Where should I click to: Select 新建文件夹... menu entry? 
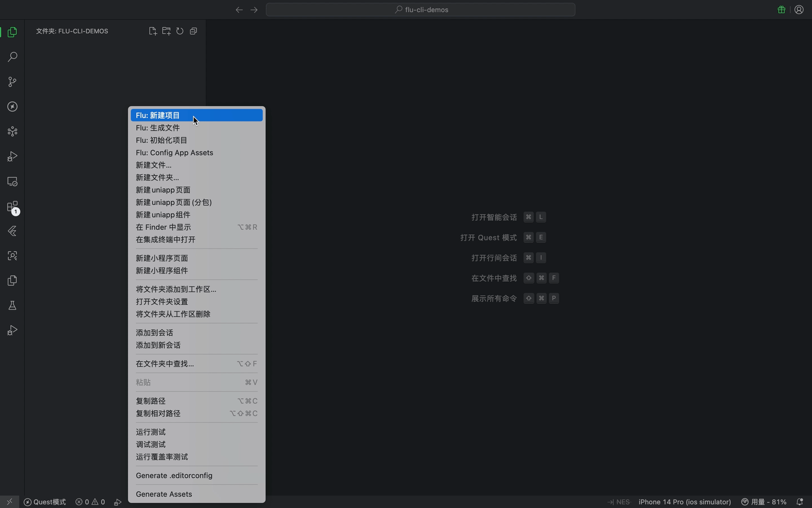[x=197, y=177]
